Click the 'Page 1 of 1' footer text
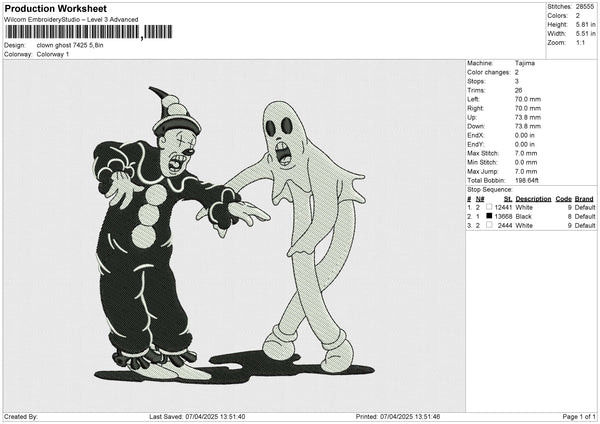Viewport: 600px width, 424px height. coord(579,417)
